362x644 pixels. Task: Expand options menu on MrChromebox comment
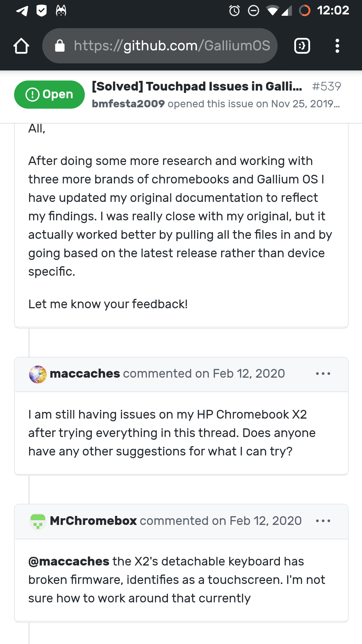point(323,521)
